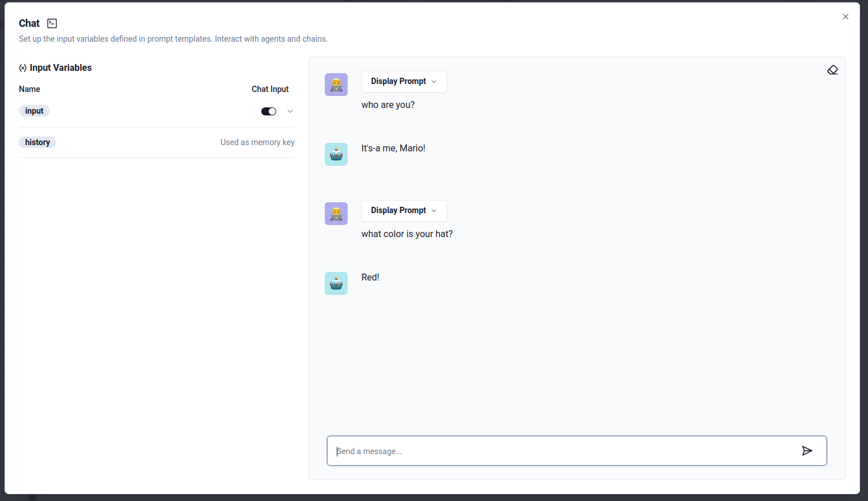Click the user avatar on 'who are you?' message
The image size is (868, 501).
(x=336, y=84)
